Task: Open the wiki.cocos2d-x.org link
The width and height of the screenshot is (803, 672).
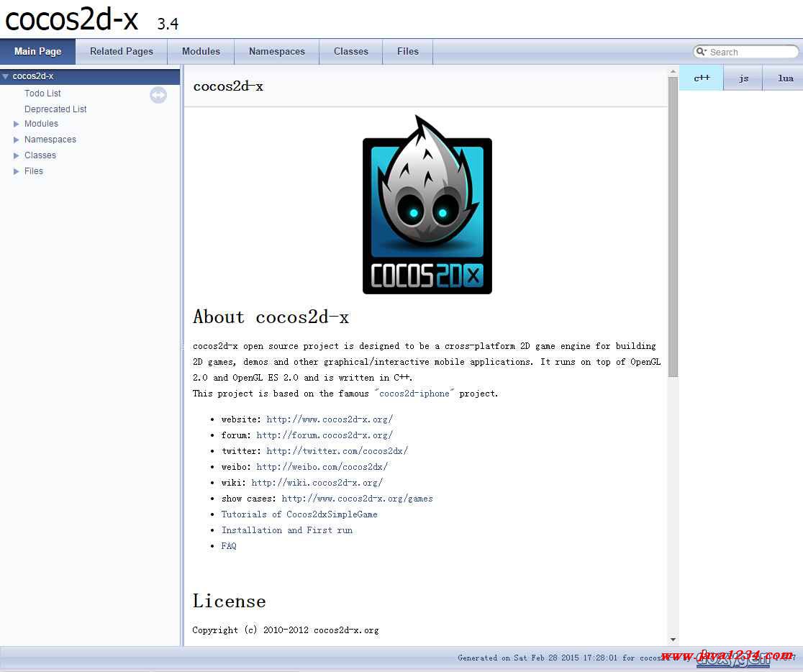Action: [x=317, y=483]
